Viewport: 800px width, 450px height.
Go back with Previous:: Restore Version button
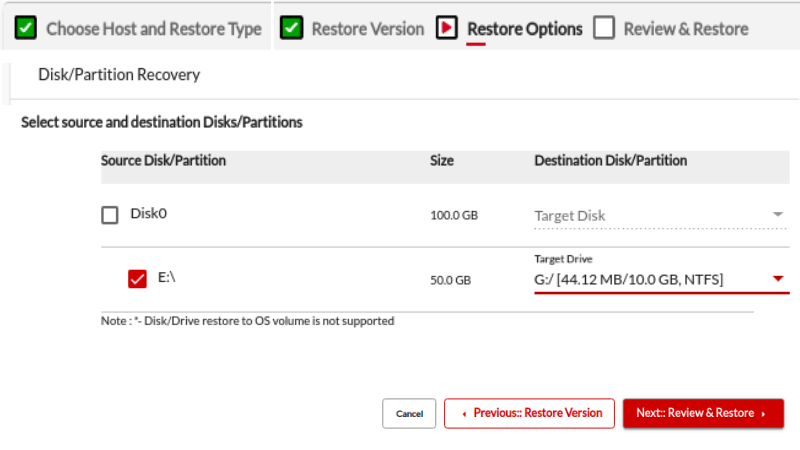coord(529,413)
